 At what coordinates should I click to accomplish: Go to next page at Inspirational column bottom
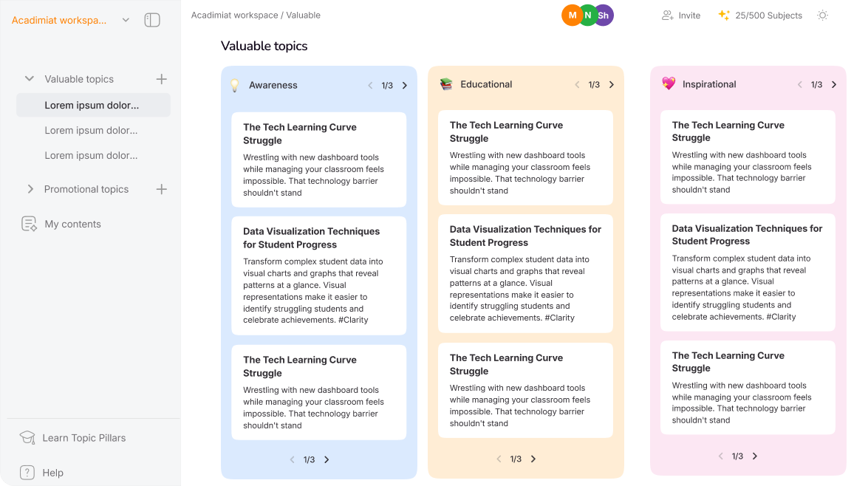(x=755, y=456)
